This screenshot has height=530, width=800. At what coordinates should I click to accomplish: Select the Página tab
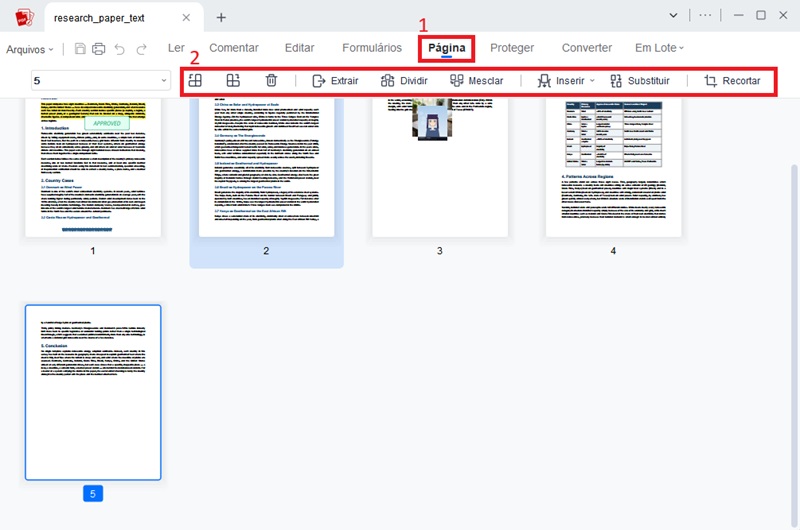[446, 48]
